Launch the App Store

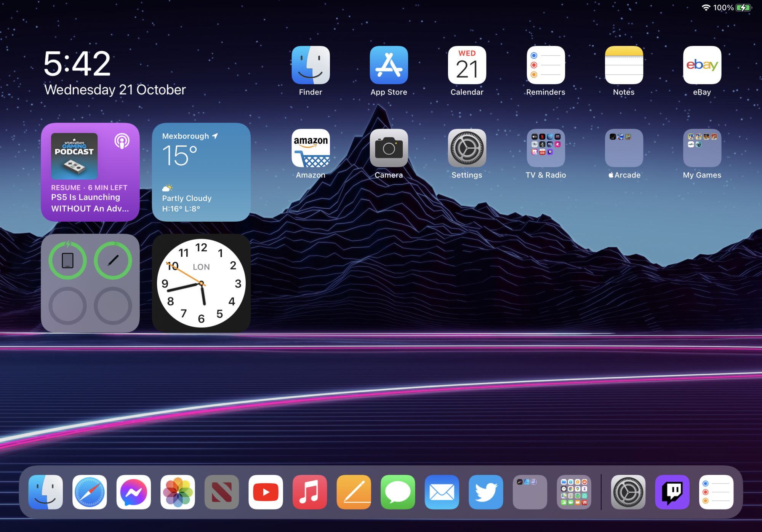(x=389, y=66)
